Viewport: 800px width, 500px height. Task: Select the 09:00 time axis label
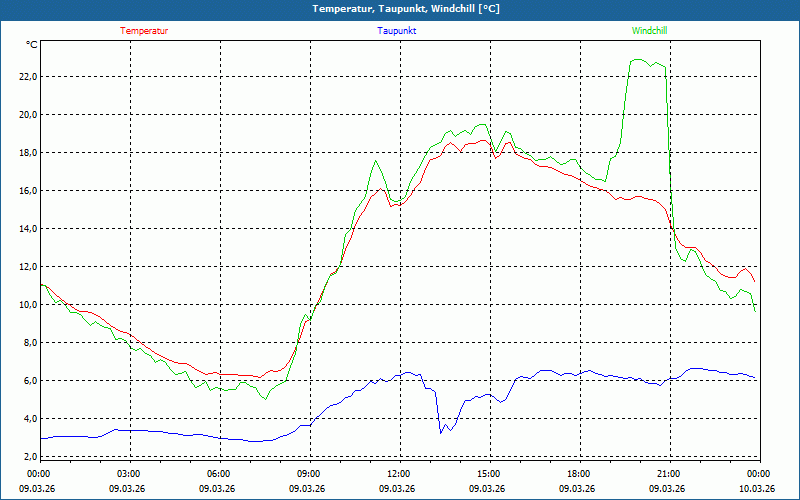(309, 474)
